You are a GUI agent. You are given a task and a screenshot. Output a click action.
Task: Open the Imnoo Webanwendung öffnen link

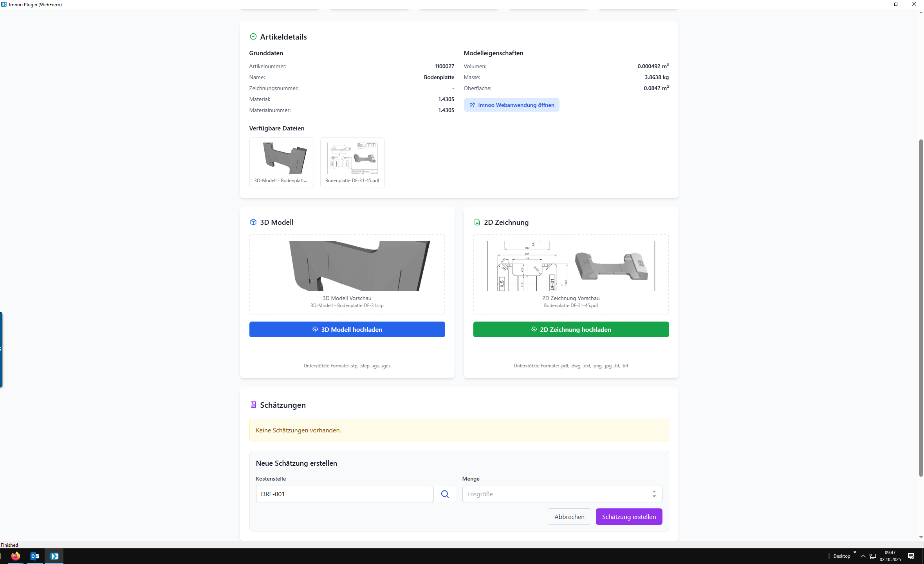[511, 105]
